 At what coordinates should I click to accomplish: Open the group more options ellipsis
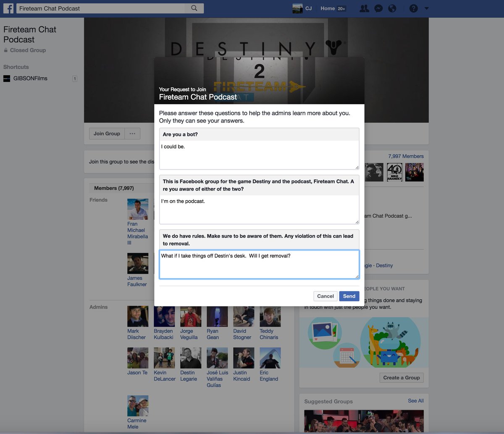pyautogui.click(x=132, y=133)
